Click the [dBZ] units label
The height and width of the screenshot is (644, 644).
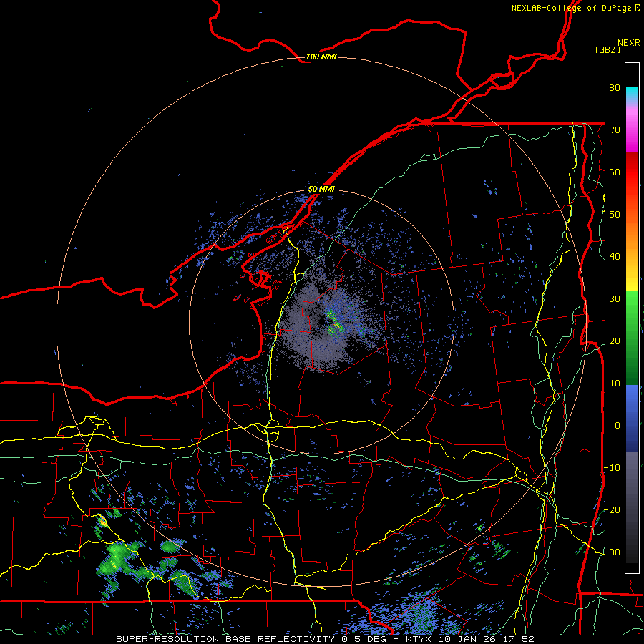608,50
